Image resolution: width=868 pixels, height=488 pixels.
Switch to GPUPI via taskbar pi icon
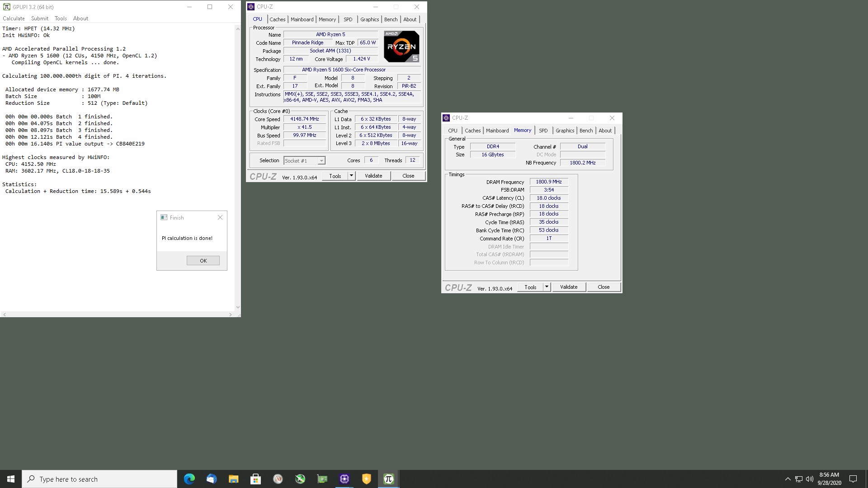(x=388, y=479)
